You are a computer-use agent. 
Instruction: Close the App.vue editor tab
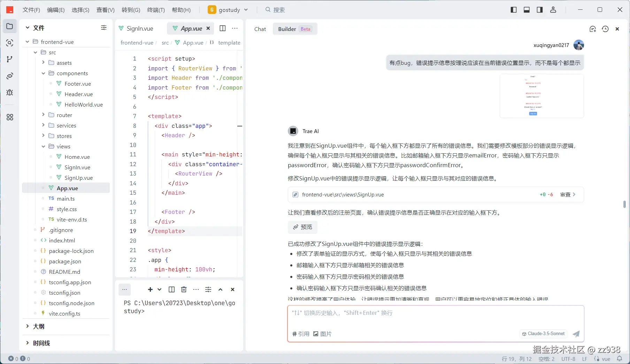point(208,28)
